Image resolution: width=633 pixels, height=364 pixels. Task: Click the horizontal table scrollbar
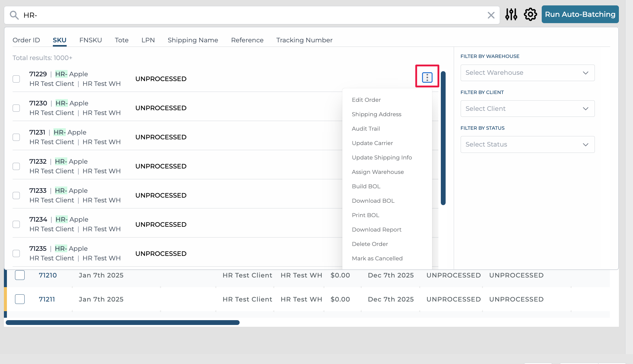[x=123, y=323]
